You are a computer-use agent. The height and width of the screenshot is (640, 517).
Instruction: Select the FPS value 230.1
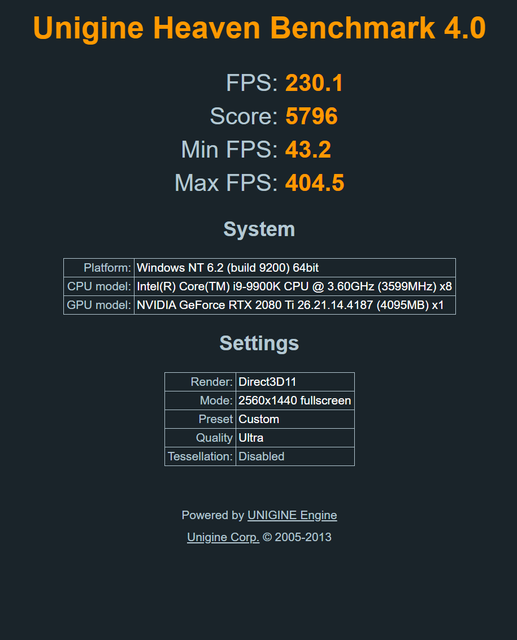click(x=314, y=83)
